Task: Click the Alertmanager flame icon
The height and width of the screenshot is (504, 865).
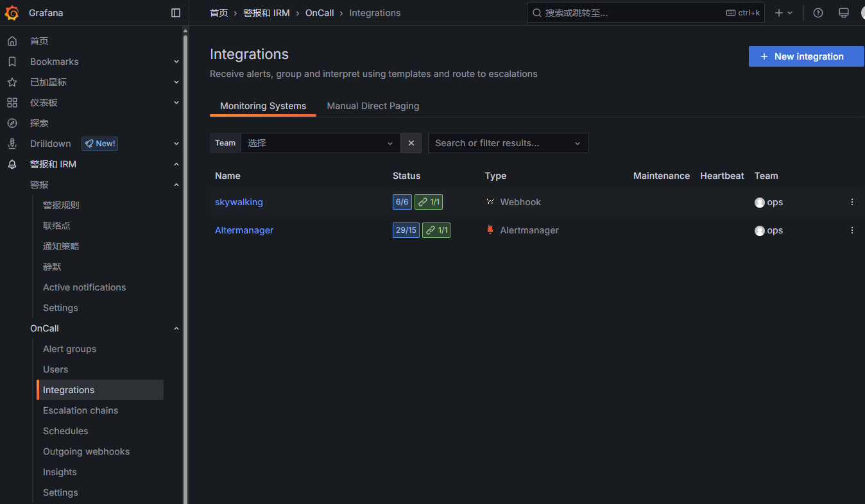Action: coord(490,230)
